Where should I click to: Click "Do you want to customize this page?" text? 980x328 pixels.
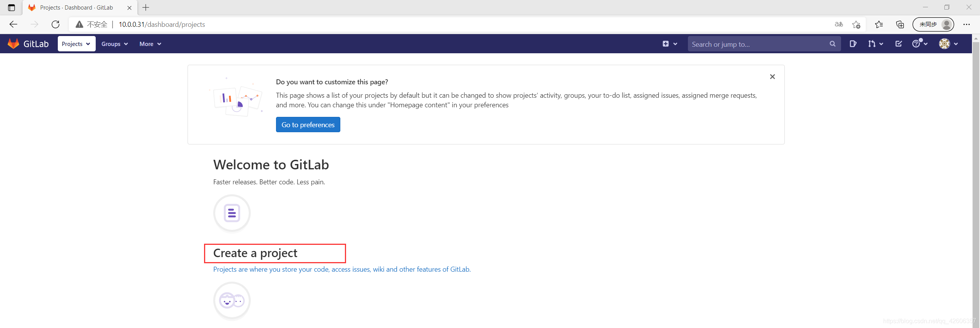[x=332, y=82]
